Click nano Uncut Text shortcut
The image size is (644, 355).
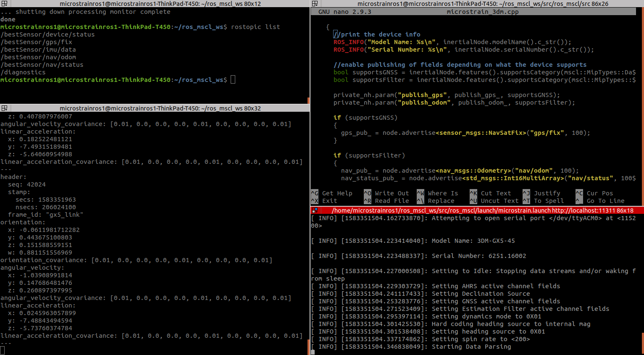tap(494, 201)
